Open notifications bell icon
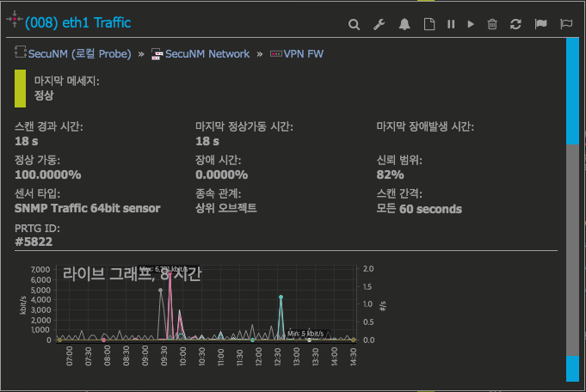586x392 pixels. (x=404, y=24)
